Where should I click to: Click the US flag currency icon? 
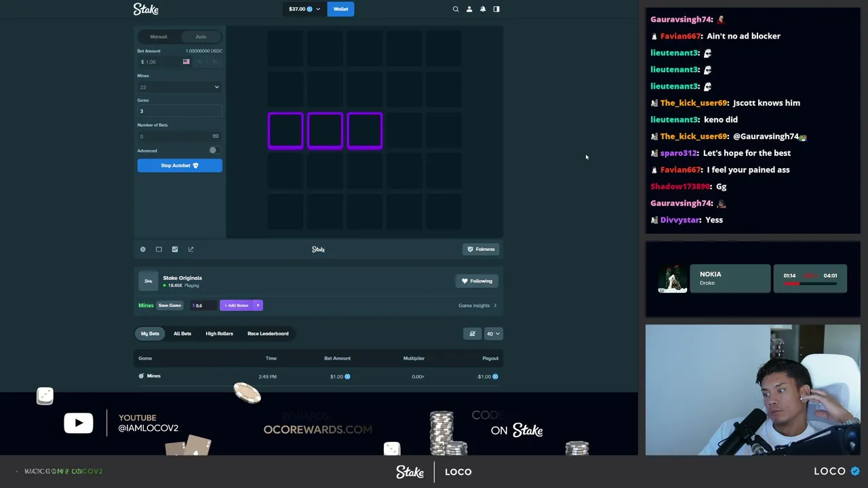click(186, 62)
